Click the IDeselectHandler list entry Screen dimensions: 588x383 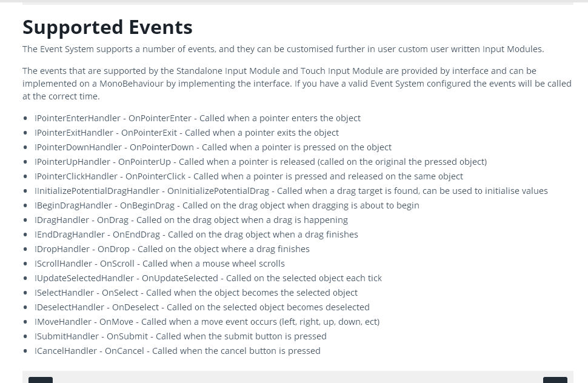tap(202, 307)
